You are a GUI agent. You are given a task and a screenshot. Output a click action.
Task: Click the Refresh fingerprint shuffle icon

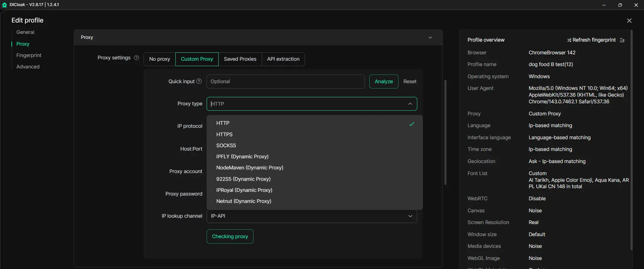[569, 40]
